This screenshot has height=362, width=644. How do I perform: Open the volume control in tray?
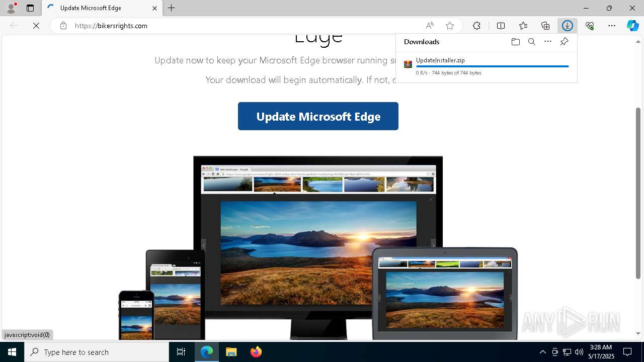tap(579, 352)
